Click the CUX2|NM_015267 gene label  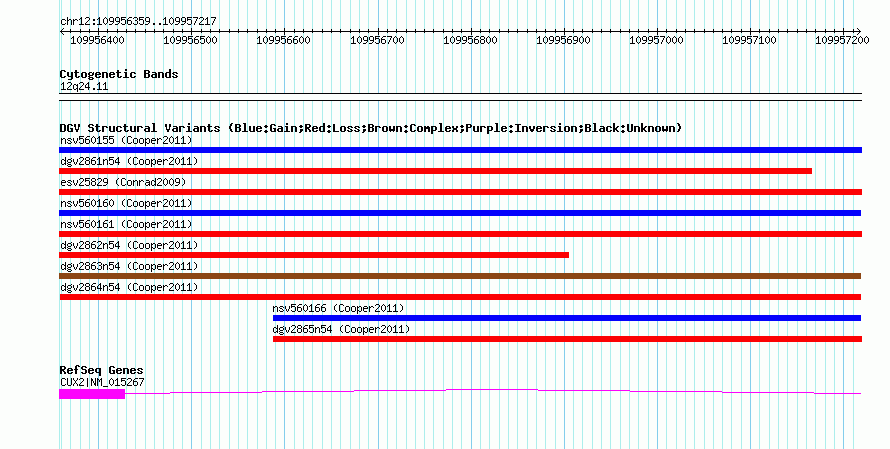pyautogui.click(x=102, y=382)
